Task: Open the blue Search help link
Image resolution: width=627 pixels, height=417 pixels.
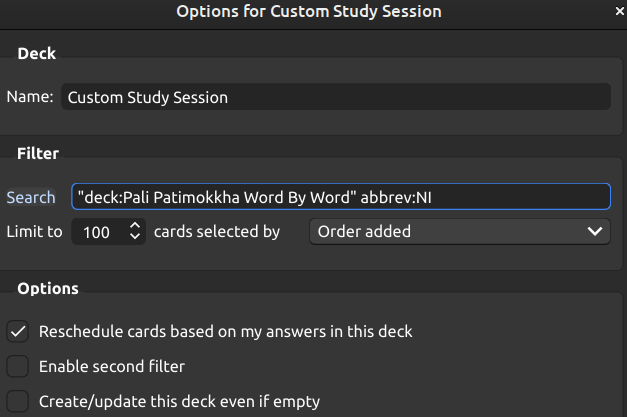Action: click(x=31, y=197)
